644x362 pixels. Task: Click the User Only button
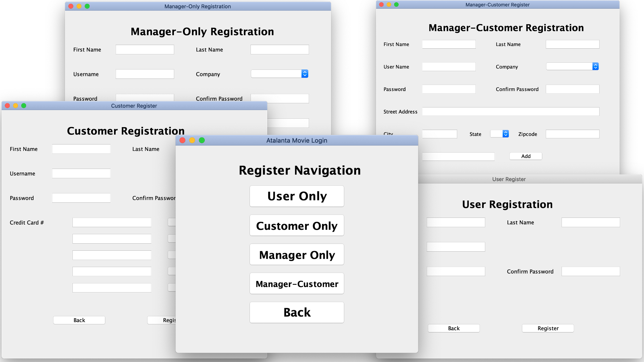pos(297,196)
